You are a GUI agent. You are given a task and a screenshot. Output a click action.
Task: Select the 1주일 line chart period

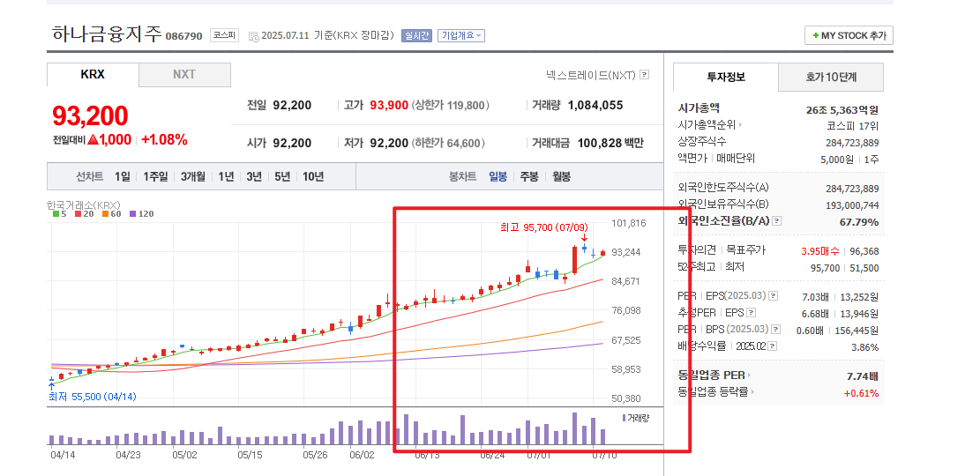[155, 177]
